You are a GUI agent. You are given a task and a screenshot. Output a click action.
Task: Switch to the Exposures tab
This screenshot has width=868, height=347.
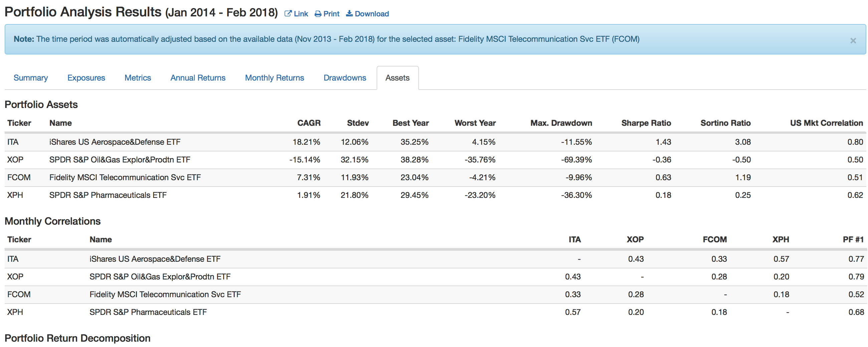(86, 78)
